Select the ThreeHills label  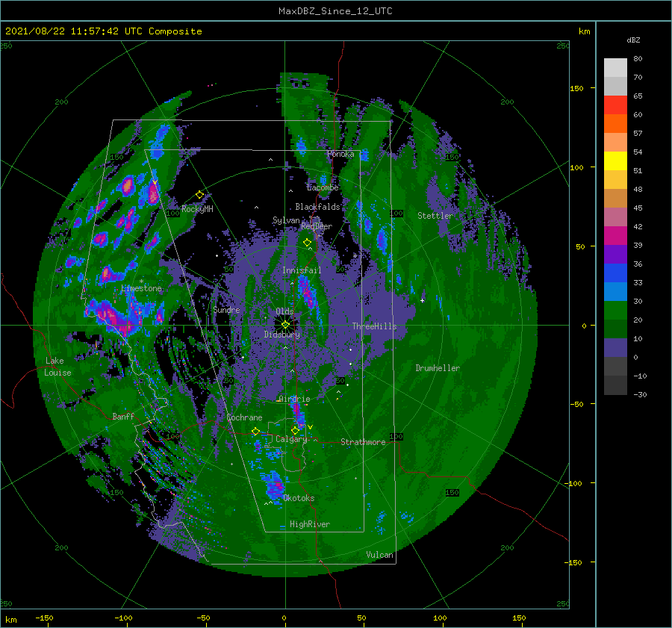click(374, 326)
